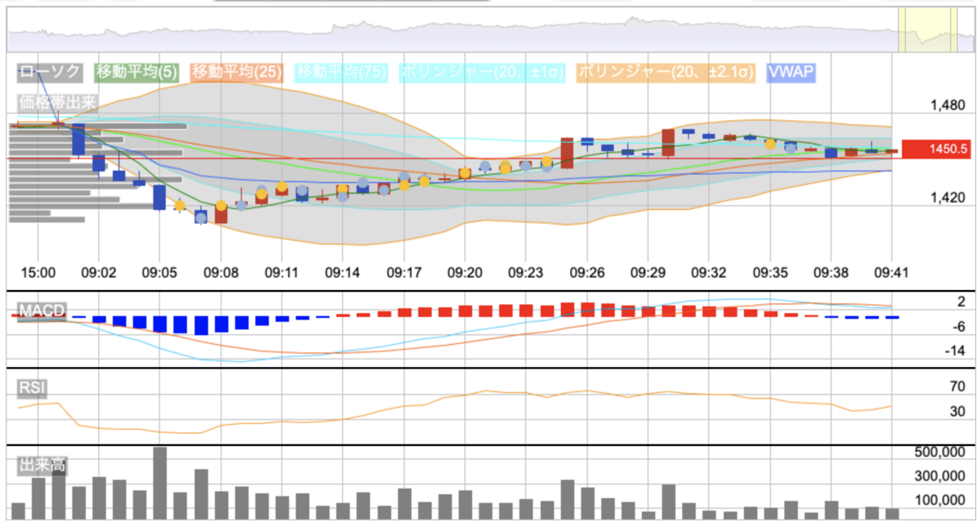Click the 出来高 volume panel label
Screen dimensions: 980x527
(42, 466)
